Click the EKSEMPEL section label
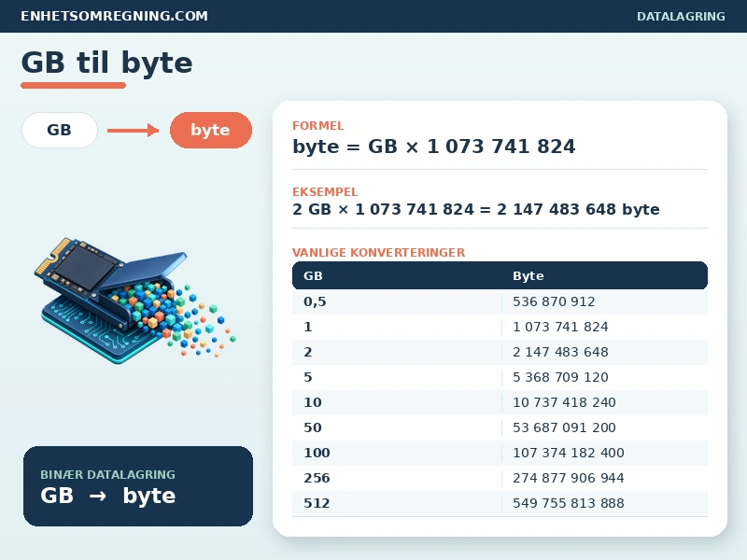 (x=325, y=192)
